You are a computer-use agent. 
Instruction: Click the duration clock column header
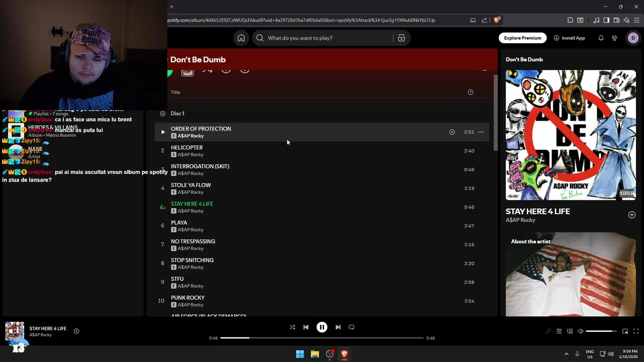(x=470, y=92)
